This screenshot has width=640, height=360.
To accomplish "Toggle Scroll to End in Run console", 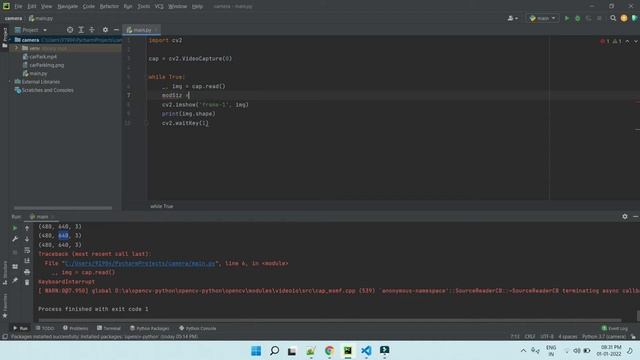I will pyautogui.click(x=27, y=260).
